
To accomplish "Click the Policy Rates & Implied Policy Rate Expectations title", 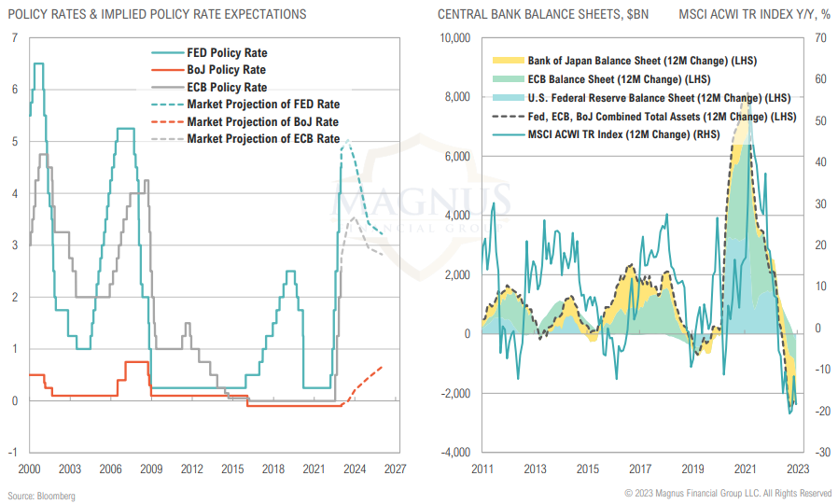I will point(154,15).
